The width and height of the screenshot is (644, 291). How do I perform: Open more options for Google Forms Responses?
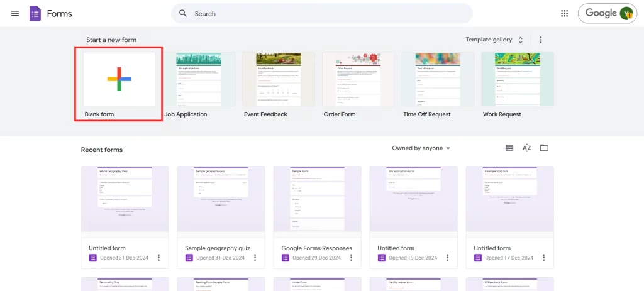(351, 258)
